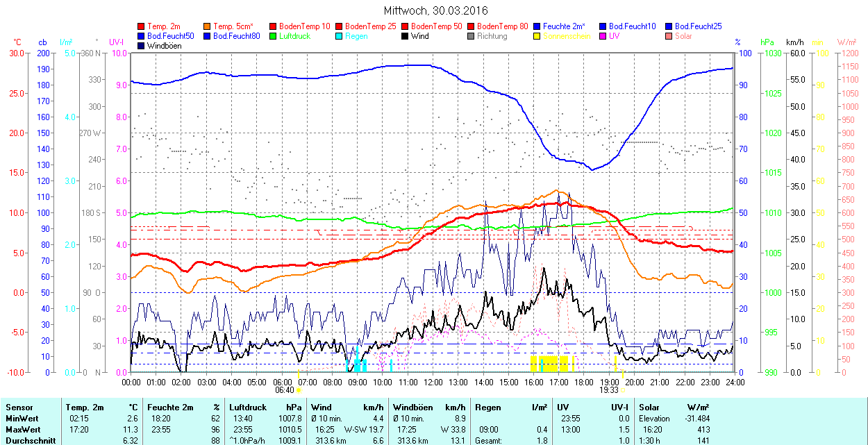Select the dark Windböen legend swatch

point(142,46)
